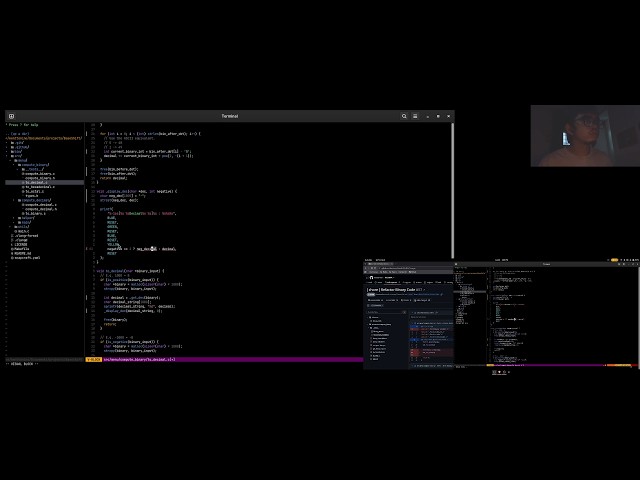The width and height of the screenshot is (640, 480).
Task: Maximize the Terminal window
Action: 438,116
